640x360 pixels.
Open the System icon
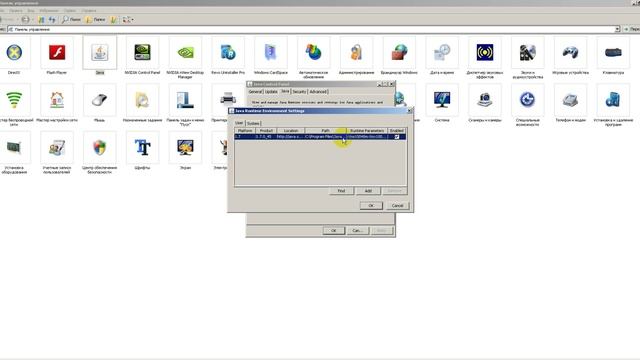[442, 100]
